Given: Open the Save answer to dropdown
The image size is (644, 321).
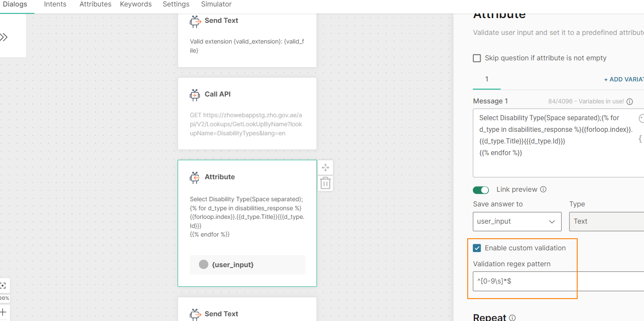Looking at the screenshot, I should pos(517,221).
